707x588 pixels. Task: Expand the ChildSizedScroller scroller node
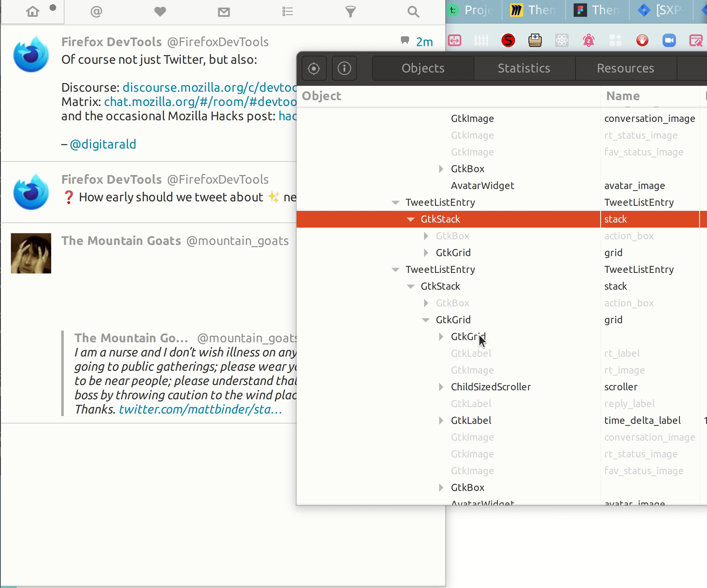point(441,387)
